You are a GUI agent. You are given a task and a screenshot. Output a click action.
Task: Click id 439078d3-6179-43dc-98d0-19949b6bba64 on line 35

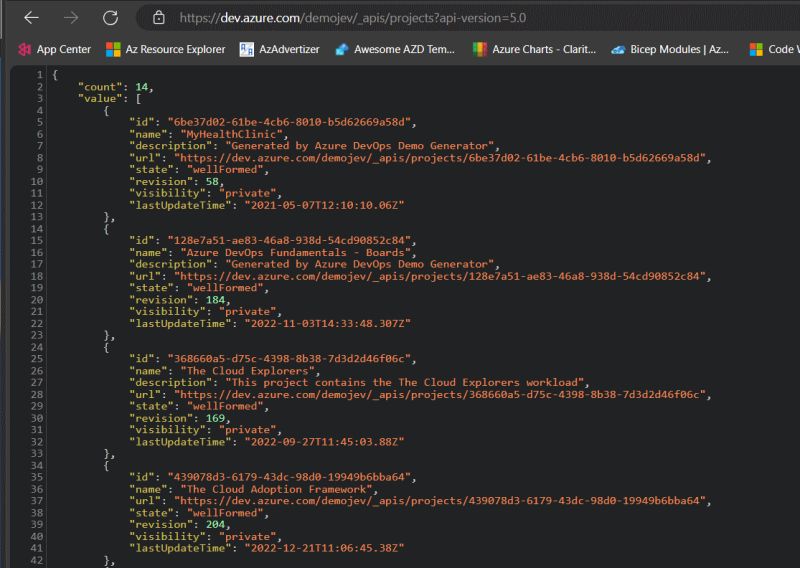(289, 477)
